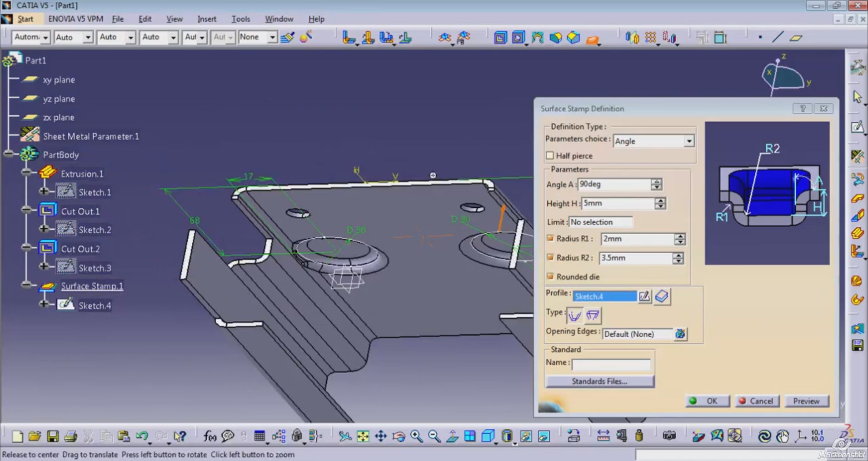Click the Select arrow tool
Image resolution: width=868 pixels, height=461 pixels.
[x=857, y=97]
